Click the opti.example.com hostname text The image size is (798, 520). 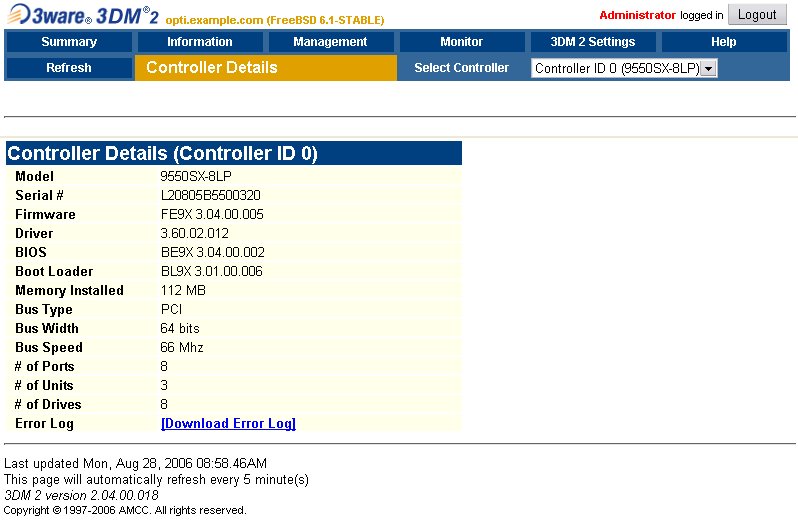point(275,20)
